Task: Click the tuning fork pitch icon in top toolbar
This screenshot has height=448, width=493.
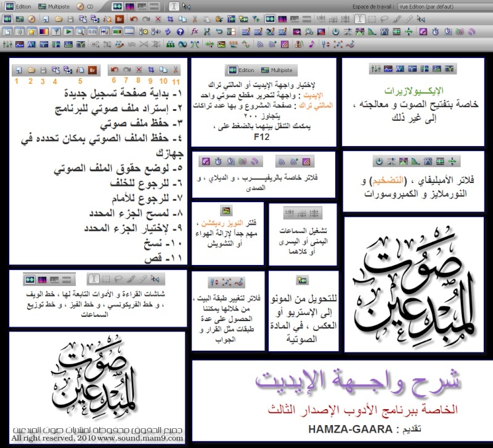Action: click(325, 44)
